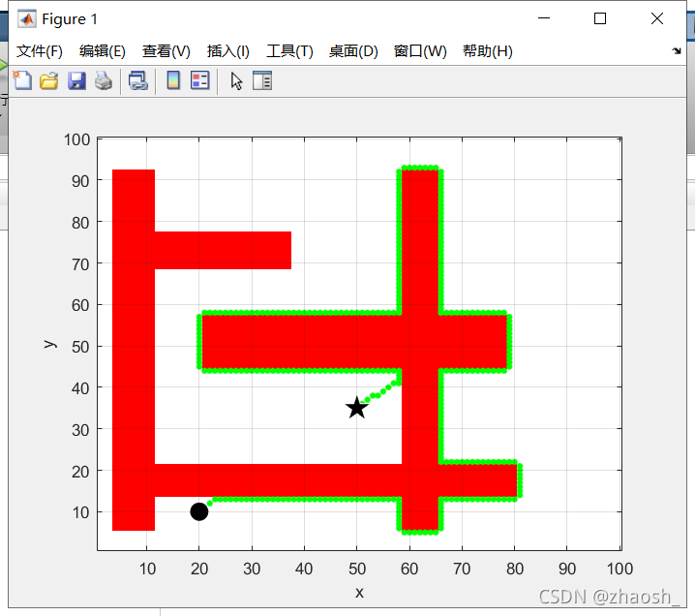Click the black star goal marker

point(356,408)
